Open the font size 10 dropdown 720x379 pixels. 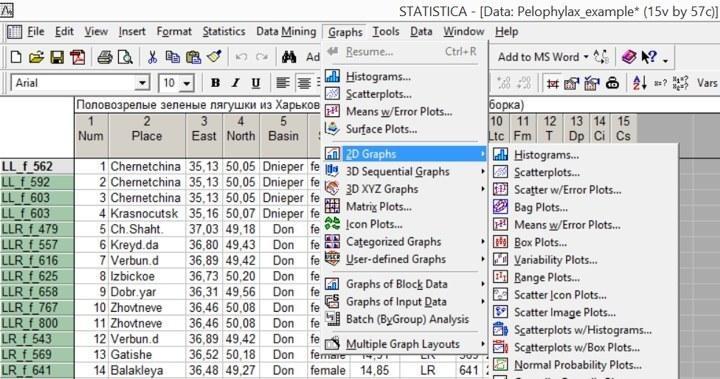click(x=186, y=84)
